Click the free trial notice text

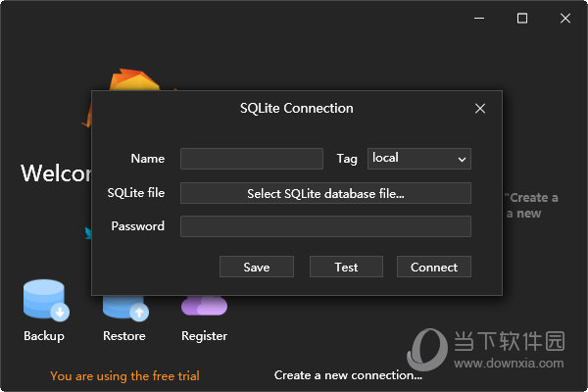point(124,376)
